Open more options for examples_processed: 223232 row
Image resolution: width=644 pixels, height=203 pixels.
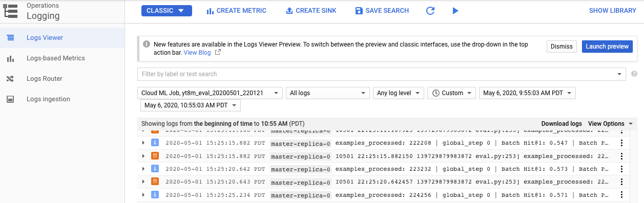tap(621, 169)
